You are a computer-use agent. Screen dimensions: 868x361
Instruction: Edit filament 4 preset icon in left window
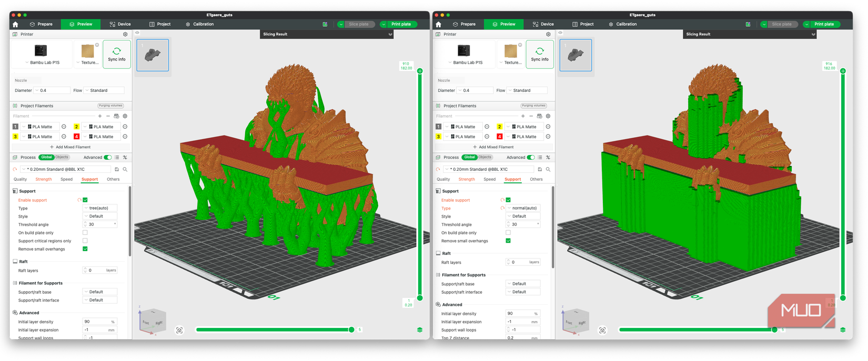pyautogui.click(x=125, y=137)
